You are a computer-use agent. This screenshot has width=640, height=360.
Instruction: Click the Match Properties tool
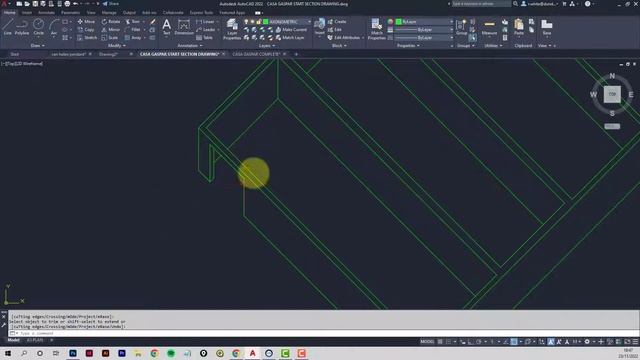376,29
